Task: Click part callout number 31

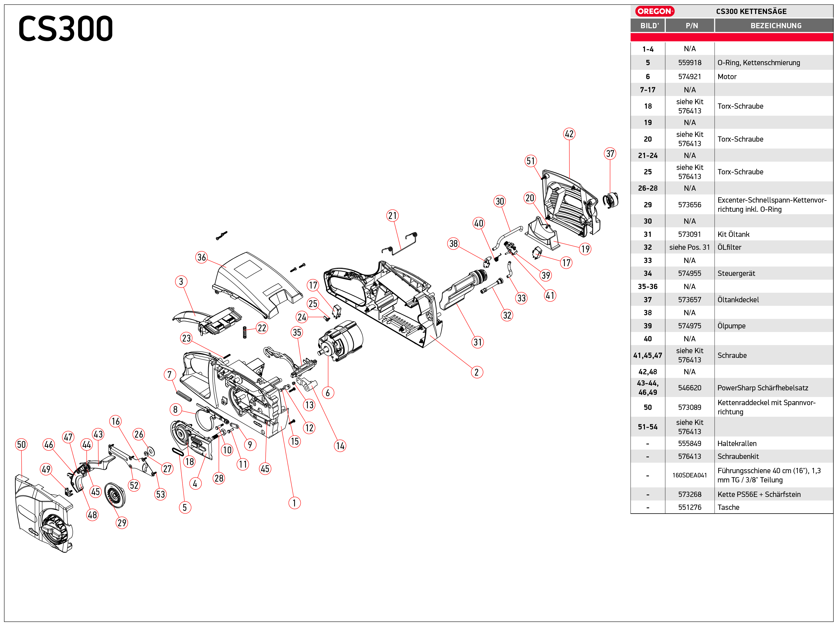Action: tap(478, 342)
